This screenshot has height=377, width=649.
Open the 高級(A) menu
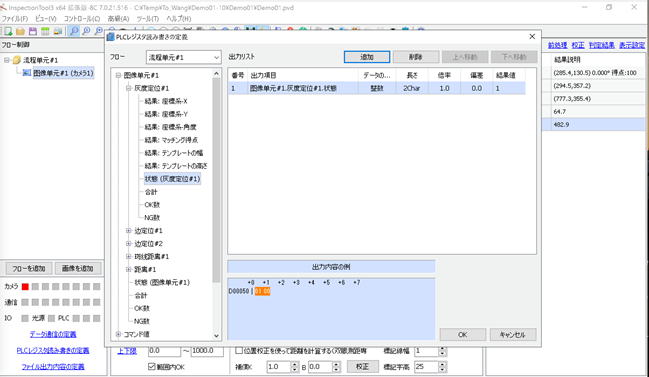pyautogui.click(x=118, y=19)
